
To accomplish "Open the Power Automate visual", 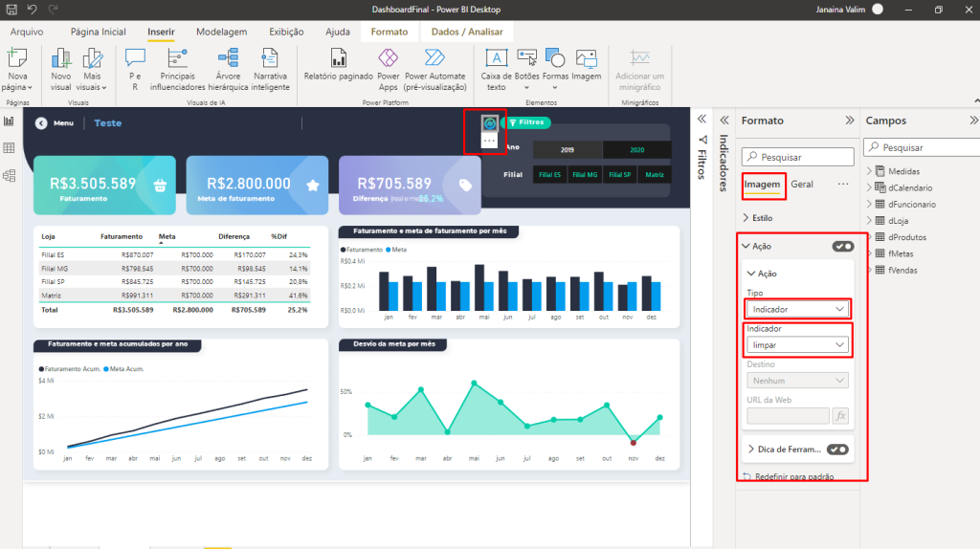I will click(435, 59).
